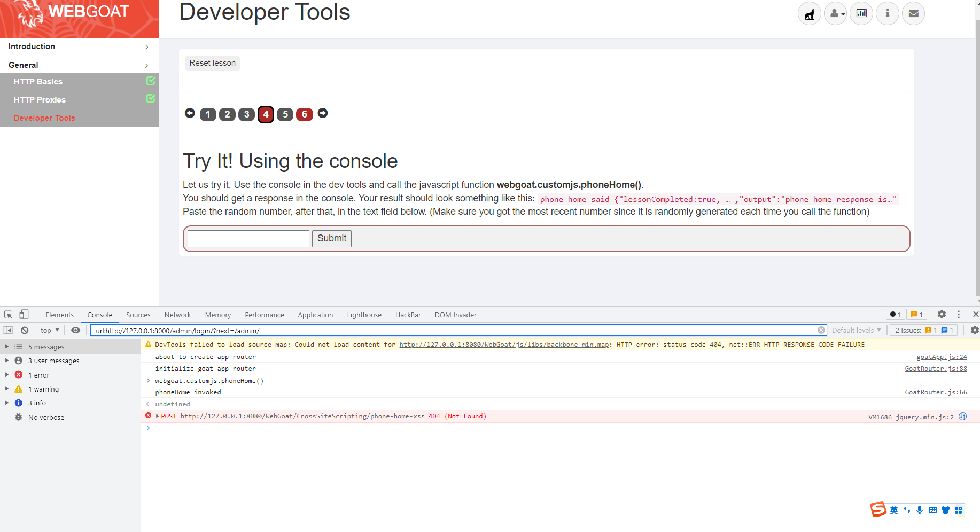Viewport: 980px width, 532px height.
Task: Click the error count badge in DevTools
Action: [x=896, y=315]
